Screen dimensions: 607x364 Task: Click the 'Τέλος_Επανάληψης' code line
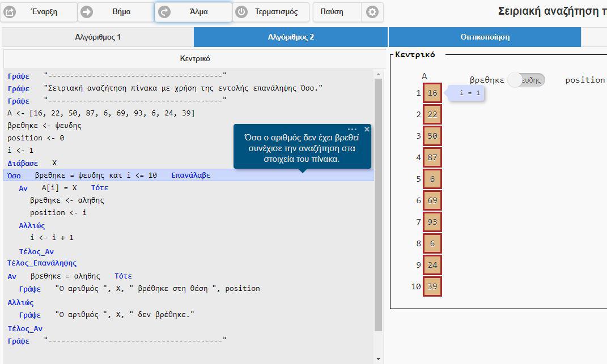[42, 263]
